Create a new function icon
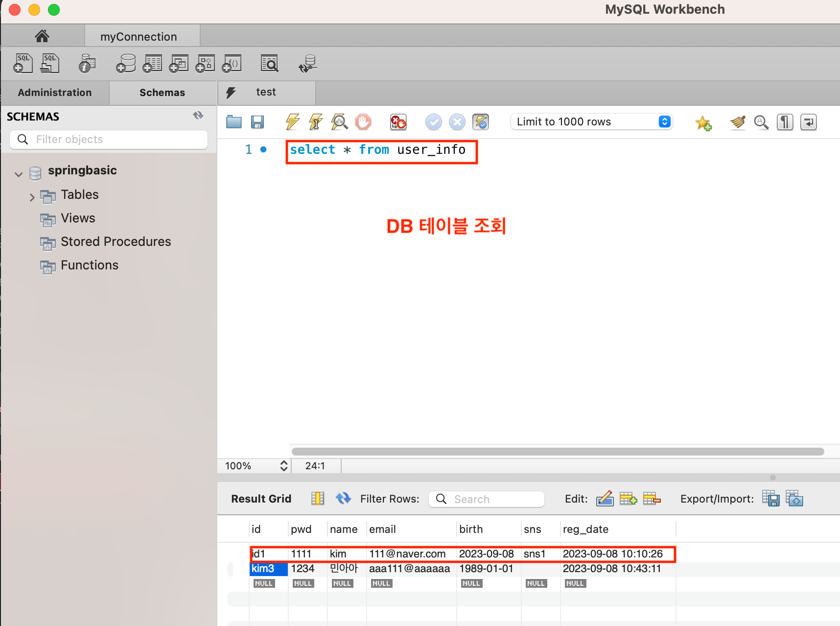The image size is (840, 626). 232,63
